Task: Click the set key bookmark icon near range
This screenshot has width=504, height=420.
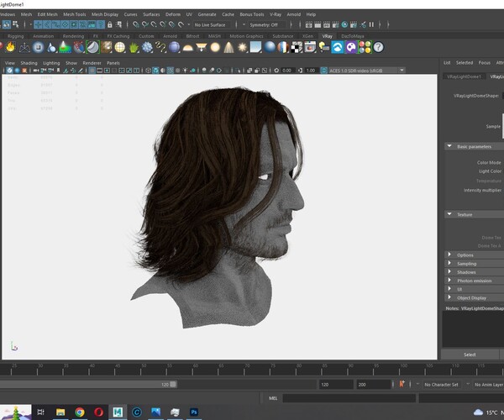Action: point(402,384)
